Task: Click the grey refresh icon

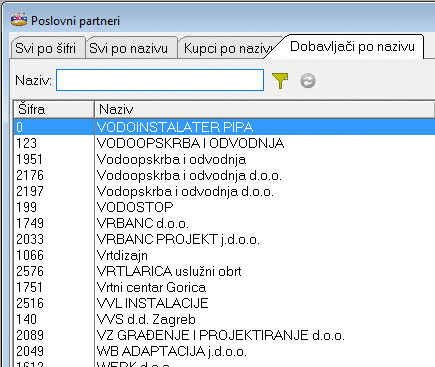Action: [308, 81]
